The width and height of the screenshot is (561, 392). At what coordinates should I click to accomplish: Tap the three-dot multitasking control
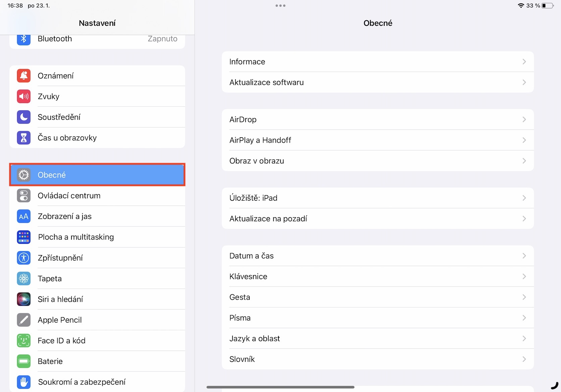[280, 6]
